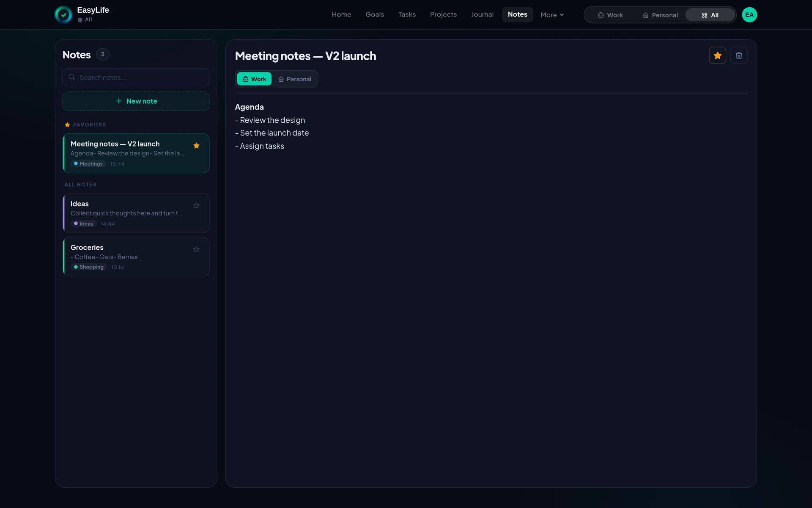The image size is (812, 508).
Task: Unstar Meeting notes in the favorites list
Action: coord(196,146)
